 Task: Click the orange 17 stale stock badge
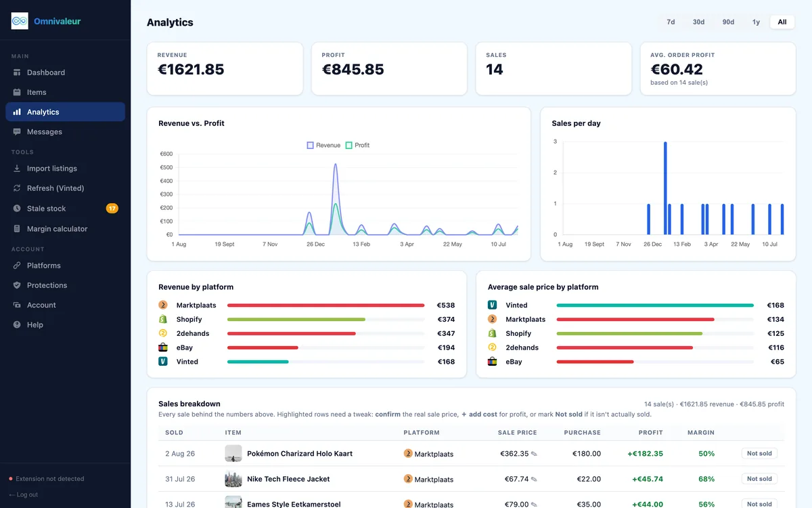point(112,209)
